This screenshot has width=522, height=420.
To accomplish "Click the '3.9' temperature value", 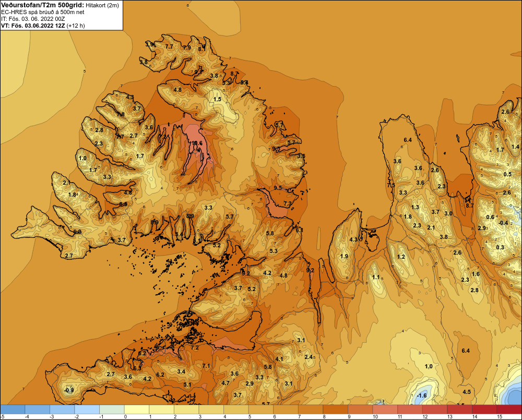I will (150, 44).
